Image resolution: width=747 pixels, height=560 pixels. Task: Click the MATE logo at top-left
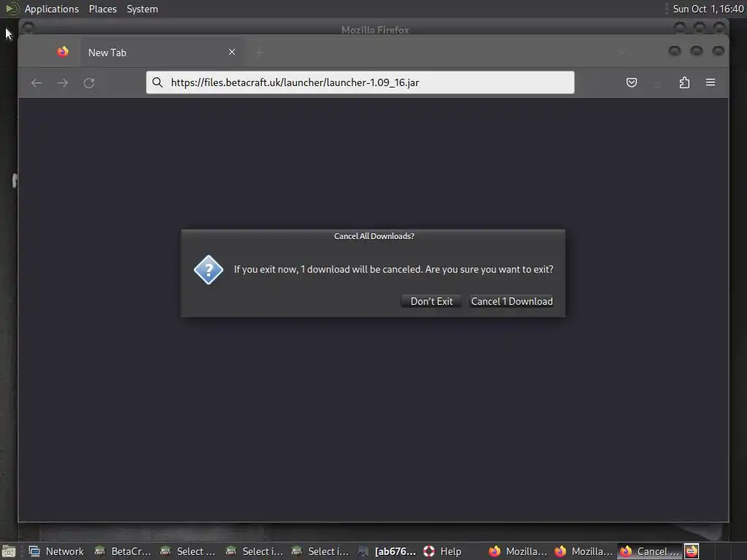pyautogui.click(x=12, y=9)
